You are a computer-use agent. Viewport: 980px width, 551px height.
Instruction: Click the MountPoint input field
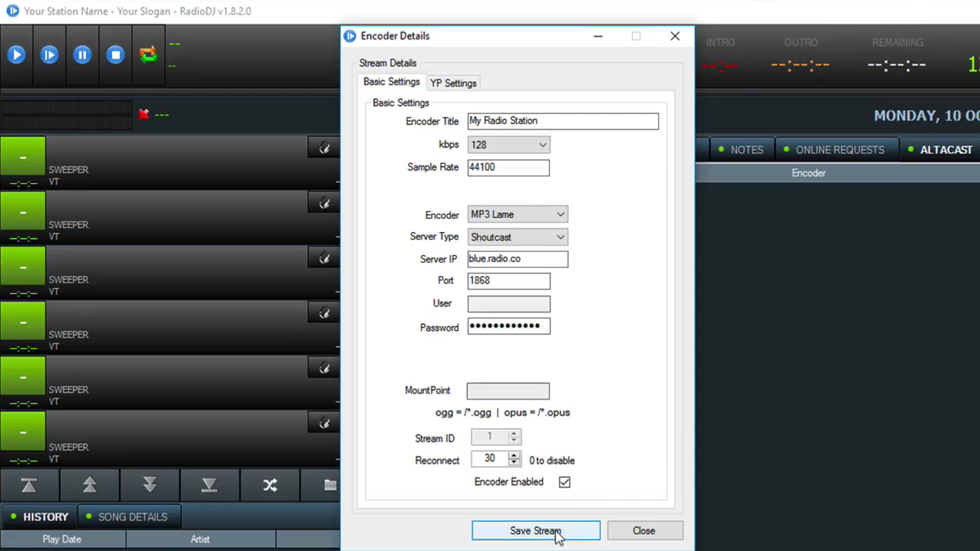tap(508, 391)
